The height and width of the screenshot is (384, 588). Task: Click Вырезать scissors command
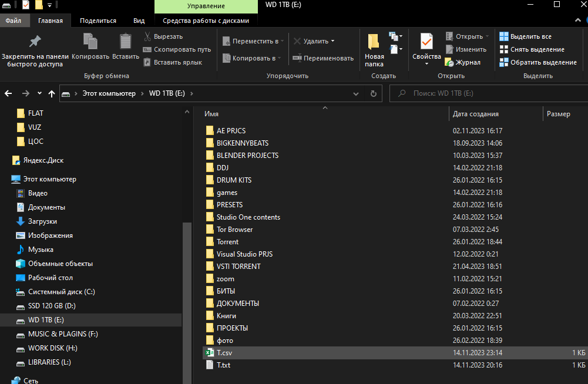[x=163, y=36]
